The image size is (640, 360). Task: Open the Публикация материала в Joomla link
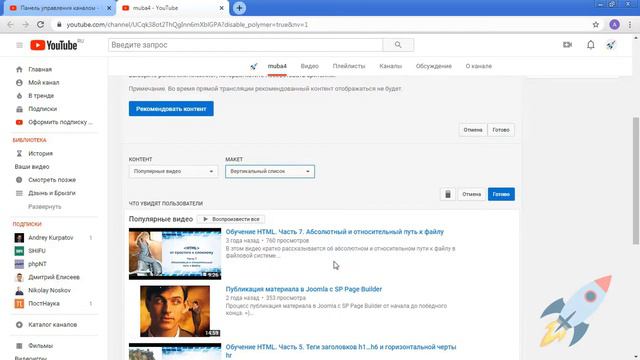(304, 289)
